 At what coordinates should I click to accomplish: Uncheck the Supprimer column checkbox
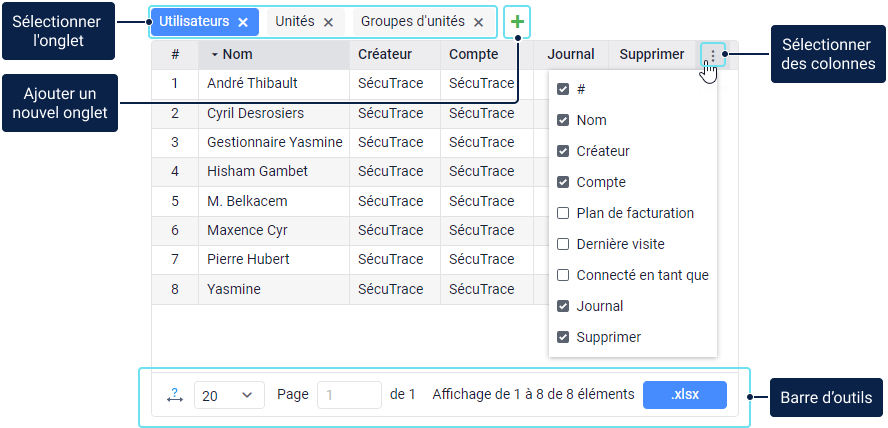563,337
